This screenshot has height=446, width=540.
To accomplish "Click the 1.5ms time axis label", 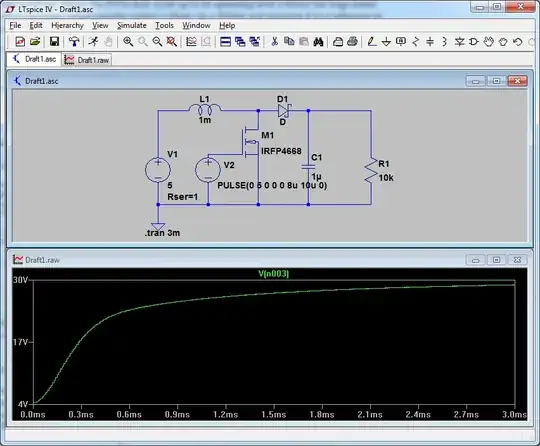I will pyautogui.click(x=273, y=414).
